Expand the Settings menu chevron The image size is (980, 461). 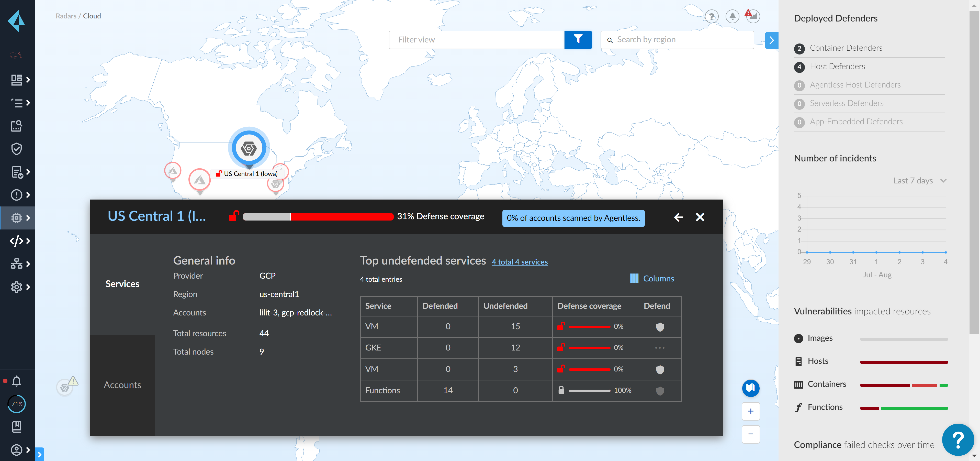[x=28, y=287]
